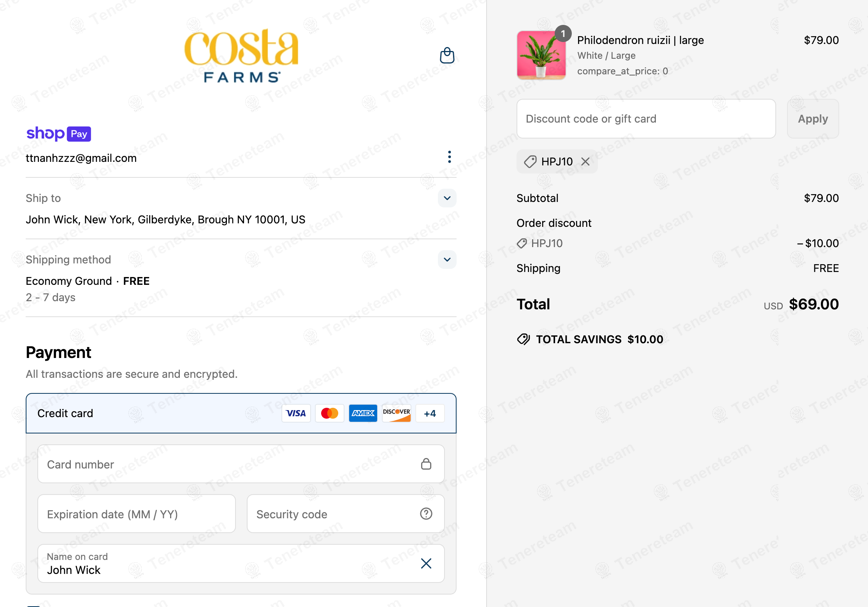Remove the HPJ10 discount code tag
The image size is (868, 607).
(585, 161)
